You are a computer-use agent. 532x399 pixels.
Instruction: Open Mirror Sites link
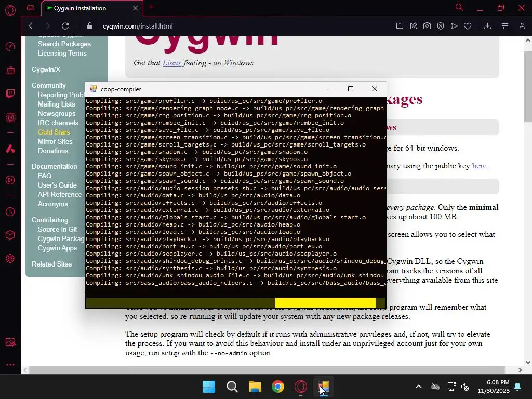tap(55, 141)
